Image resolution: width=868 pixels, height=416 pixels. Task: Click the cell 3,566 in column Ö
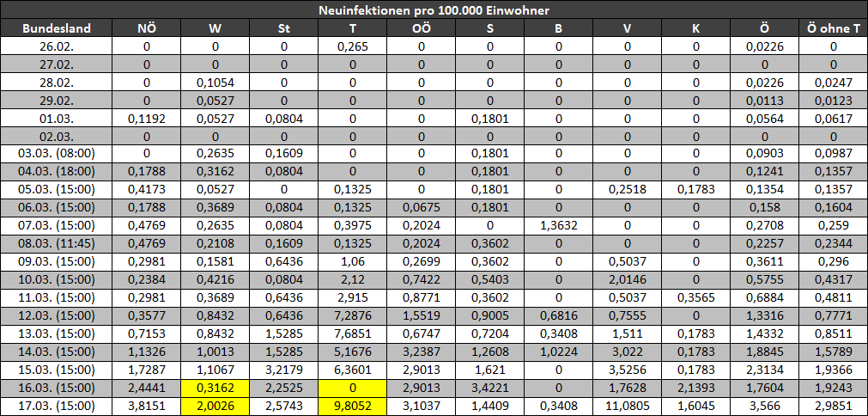[764, 406]
